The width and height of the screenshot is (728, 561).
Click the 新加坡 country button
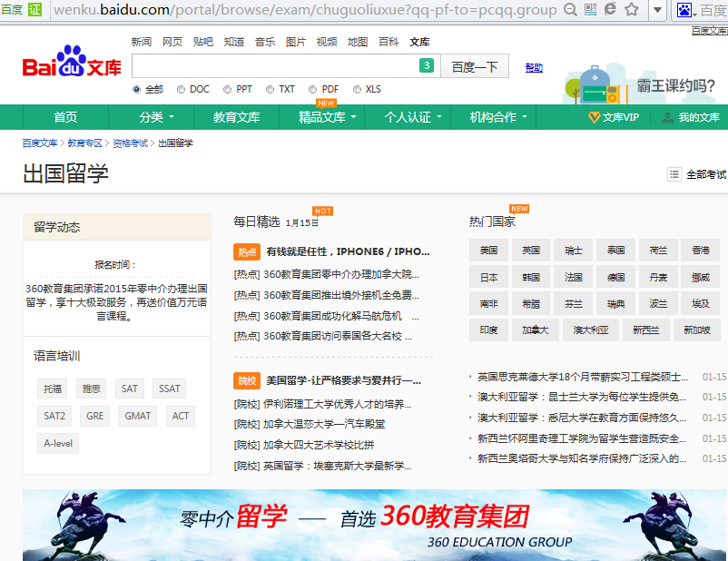(697, 330)
